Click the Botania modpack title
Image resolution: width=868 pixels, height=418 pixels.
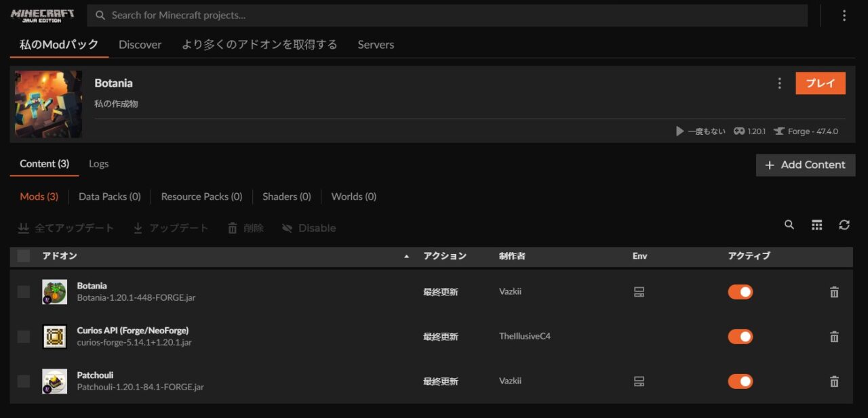[113, 83]
